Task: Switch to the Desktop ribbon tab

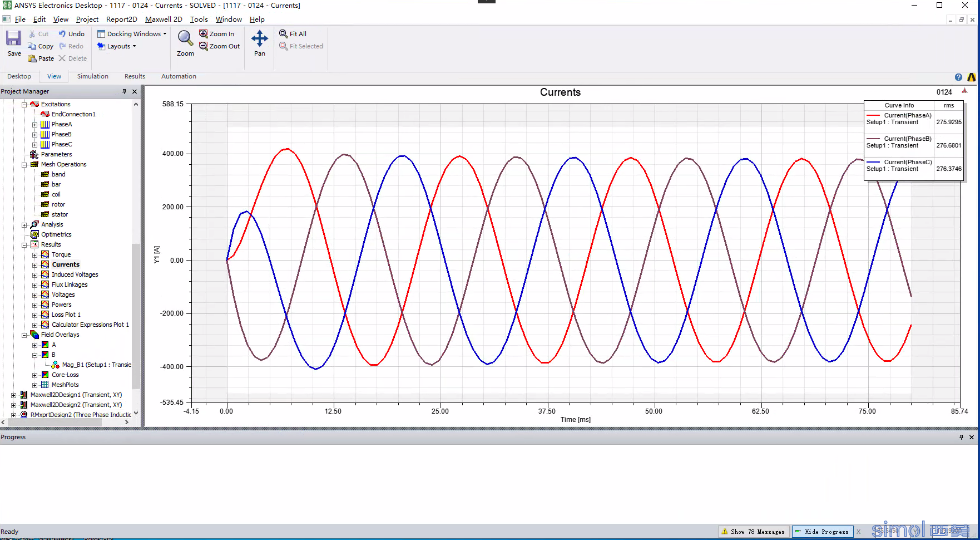Action: coord(19,76)
